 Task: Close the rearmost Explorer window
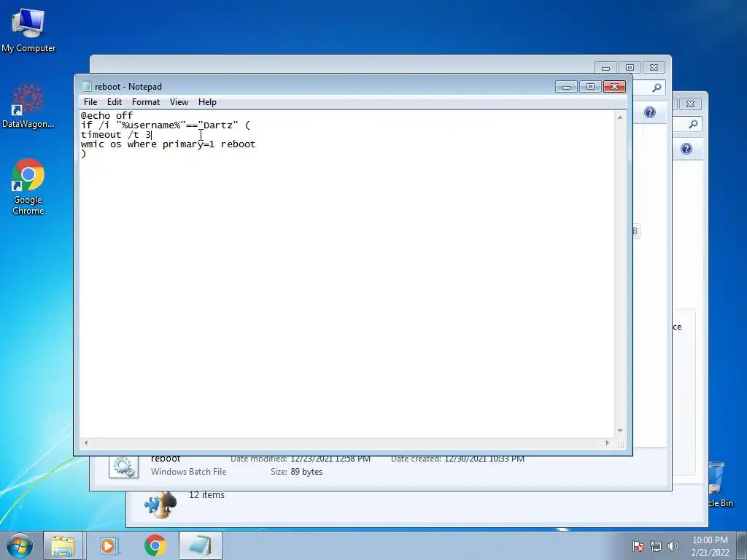690,104
